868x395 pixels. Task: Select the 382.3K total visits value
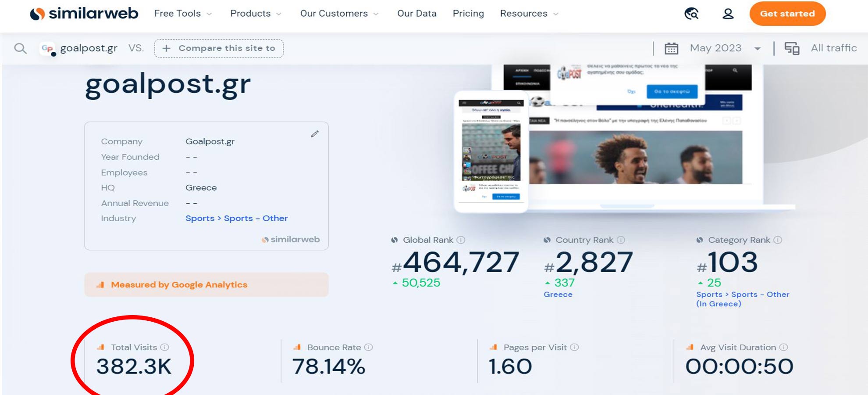point(134,366)
